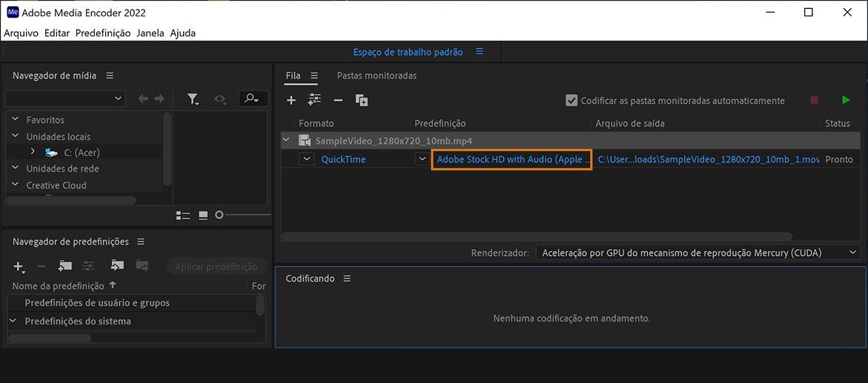This screenshot has width=868, height=383.
Task: Collapse the Unidades de rede node
Action: 15,168
